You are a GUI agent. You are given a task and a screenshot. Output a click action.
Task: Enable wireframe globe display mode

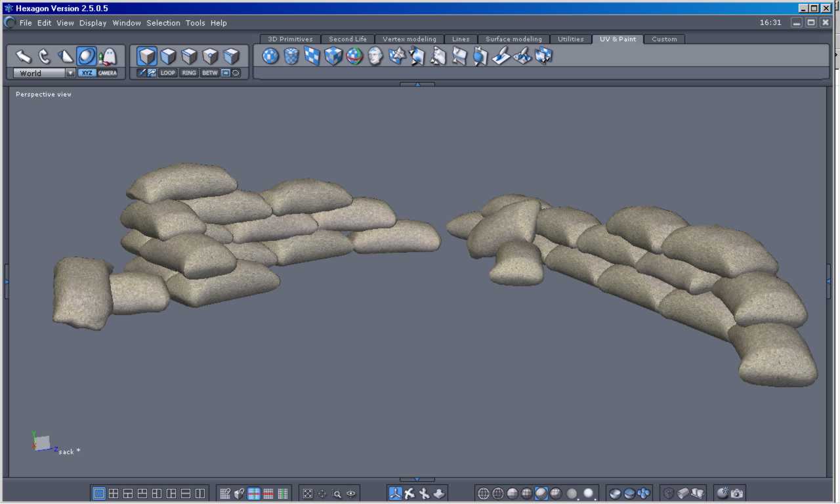[484, 493]
